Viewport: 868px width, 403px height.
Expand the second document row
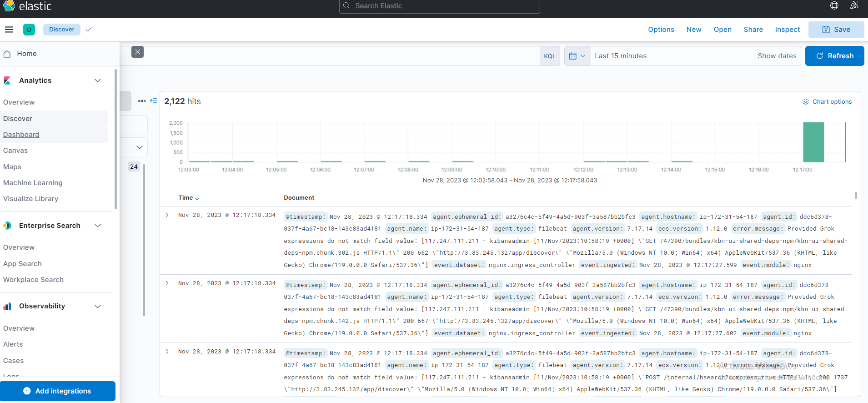[x=167, y=283]
